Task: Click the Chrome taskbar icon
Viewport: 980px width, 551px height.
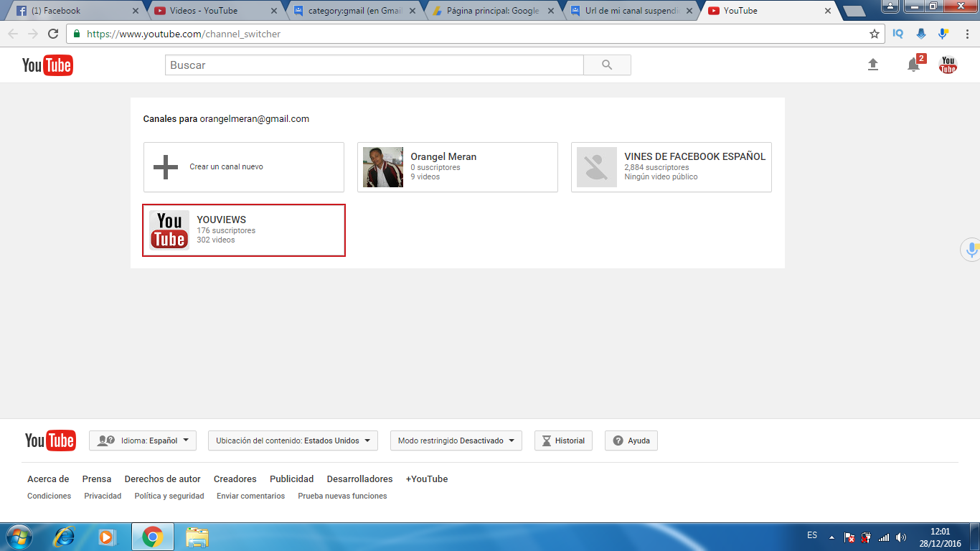Action: click(x=152, y=537)
